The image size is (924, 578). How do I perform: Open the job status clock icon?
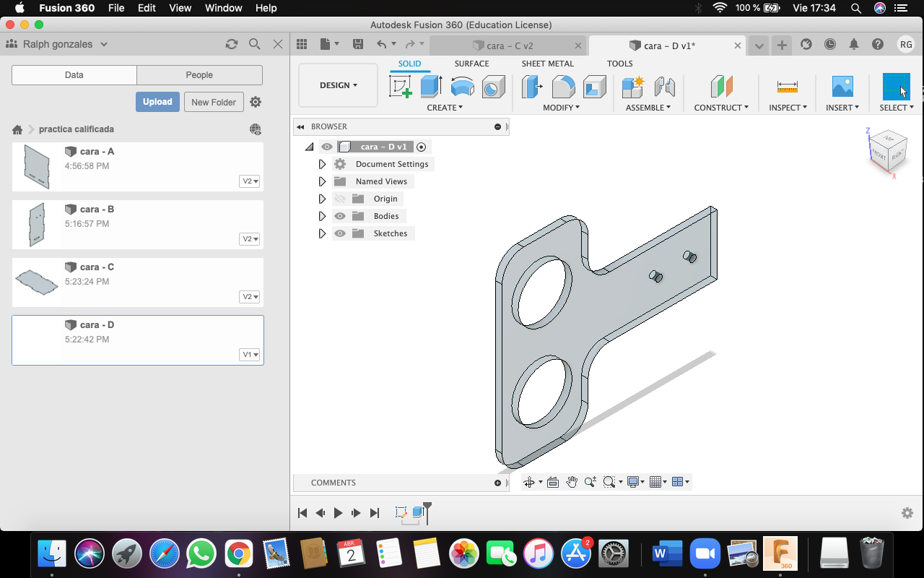tap(830, 44)
